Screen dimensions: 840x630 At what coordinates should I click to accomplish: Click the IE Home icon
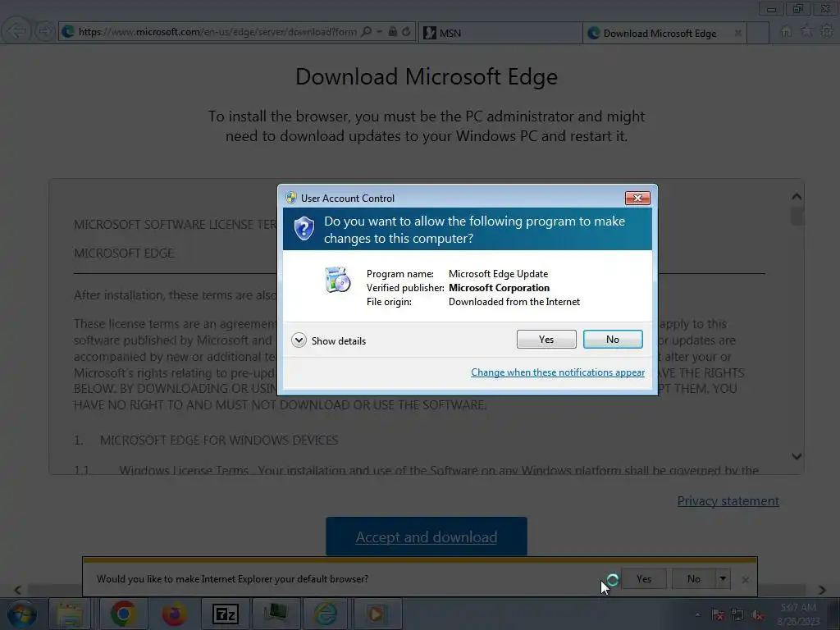click(x=786, y=32)
